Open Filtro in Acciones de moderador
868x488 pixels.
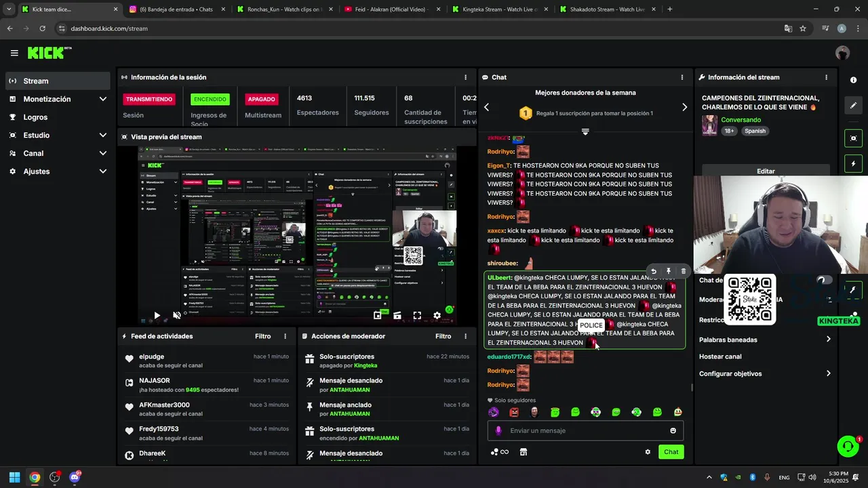443,336
